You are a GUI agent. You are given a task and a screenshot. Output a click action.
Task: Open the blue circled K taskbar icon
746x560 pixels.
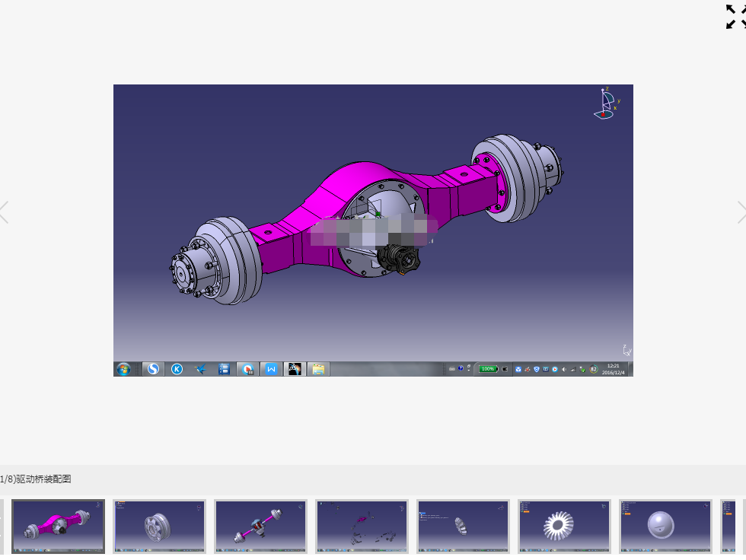177,369
